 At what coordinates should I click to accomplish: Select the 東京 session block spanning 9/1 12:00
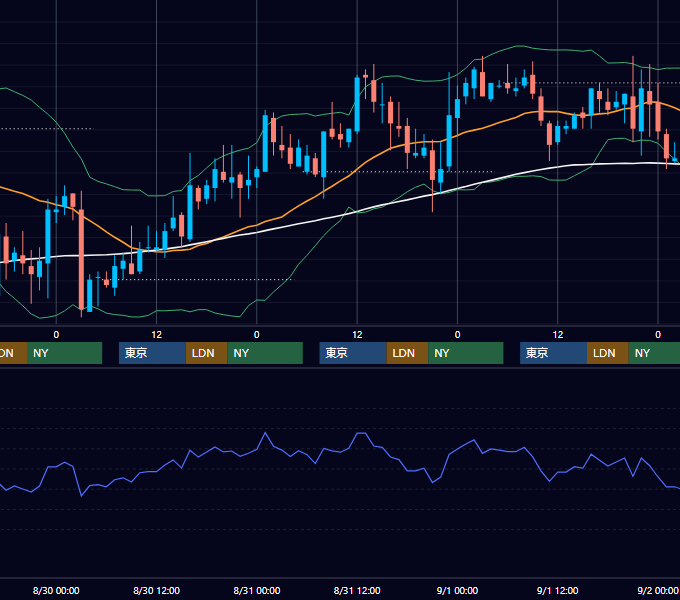click(553, 353)
